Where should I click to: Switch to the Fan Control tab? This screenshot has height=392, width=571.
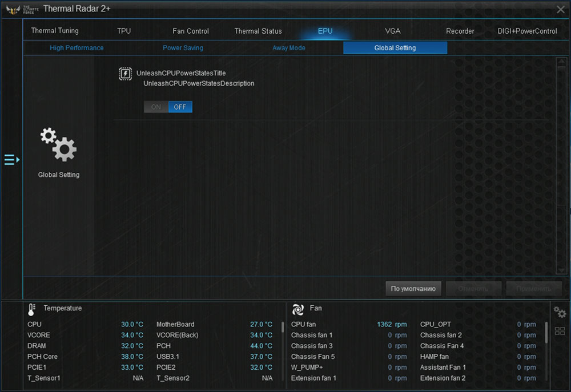click(191, 31)
